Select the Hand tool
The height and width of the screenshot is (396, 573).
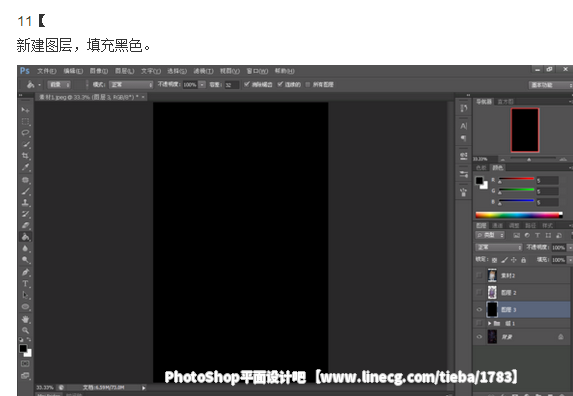pyautogui.click(x=25, y=319)
